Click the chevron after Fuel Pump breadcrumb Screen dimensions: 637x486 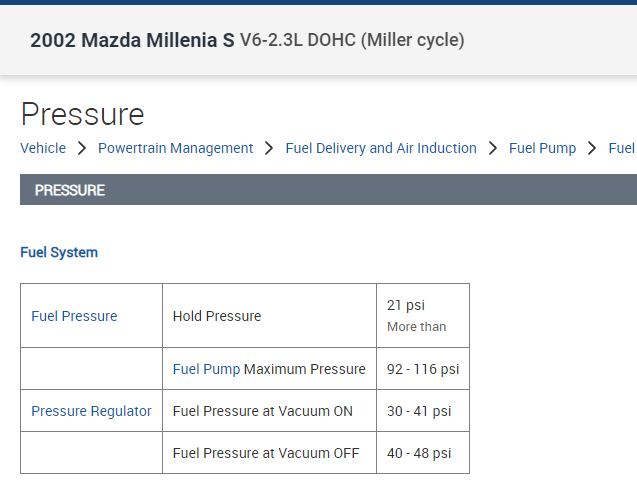pyautogui.click(x=593, y=148)
